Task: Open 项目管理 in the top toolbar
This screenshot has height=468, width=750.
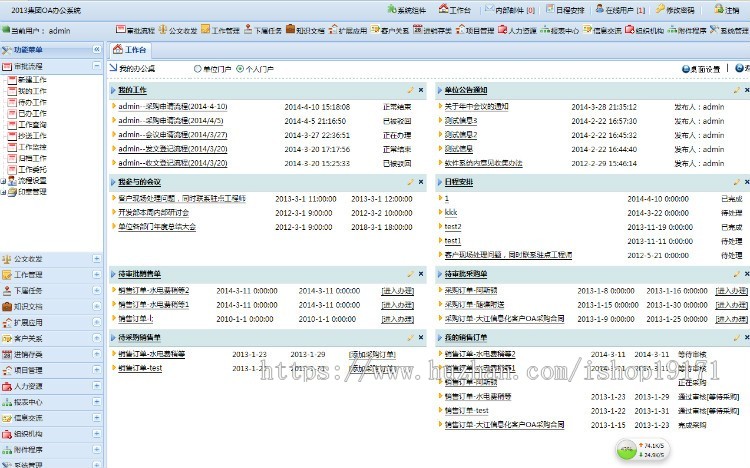Action: 475,30
